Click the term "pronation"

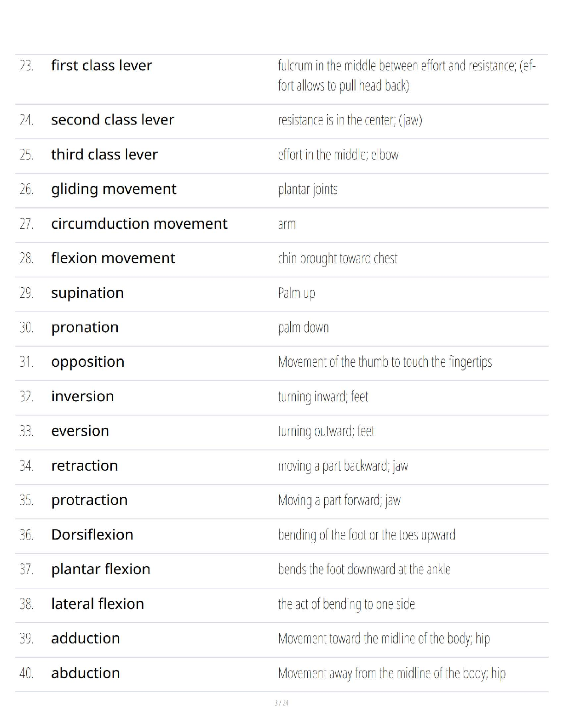click(85, 327)
